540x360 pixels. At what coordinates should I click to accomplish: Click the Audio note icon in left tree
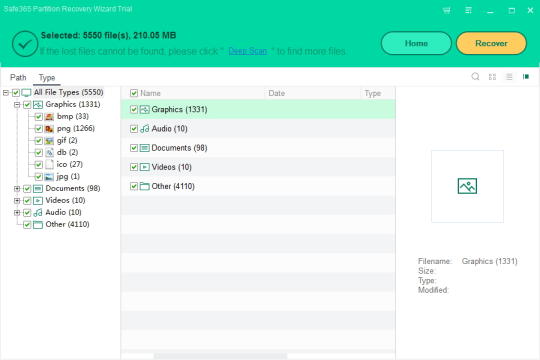coord(38,213)
